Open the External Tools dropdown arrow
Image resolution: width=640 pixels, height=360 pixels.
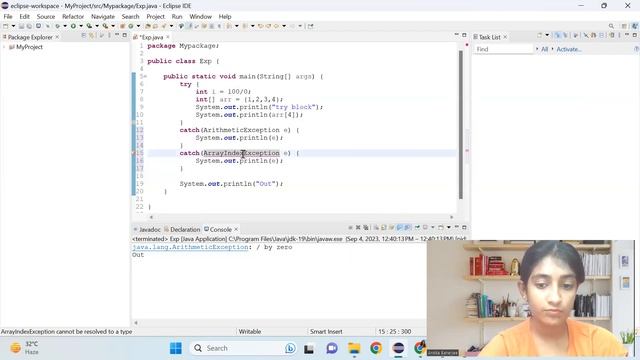113,26
